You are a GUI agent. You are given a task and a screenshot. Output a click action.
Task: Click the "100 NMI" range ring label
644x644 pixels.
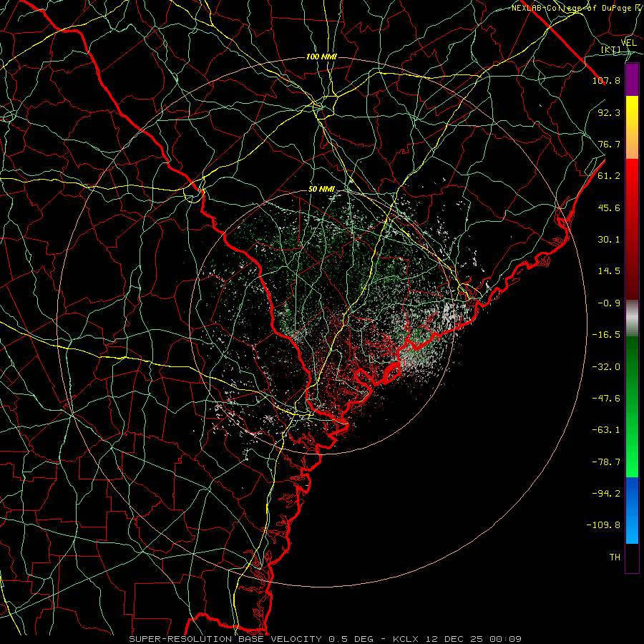point(321,57)
